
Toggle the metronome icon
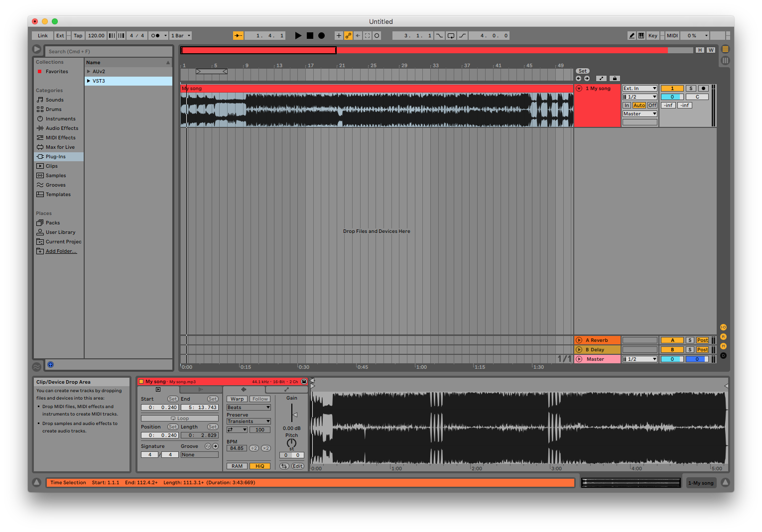155,36
